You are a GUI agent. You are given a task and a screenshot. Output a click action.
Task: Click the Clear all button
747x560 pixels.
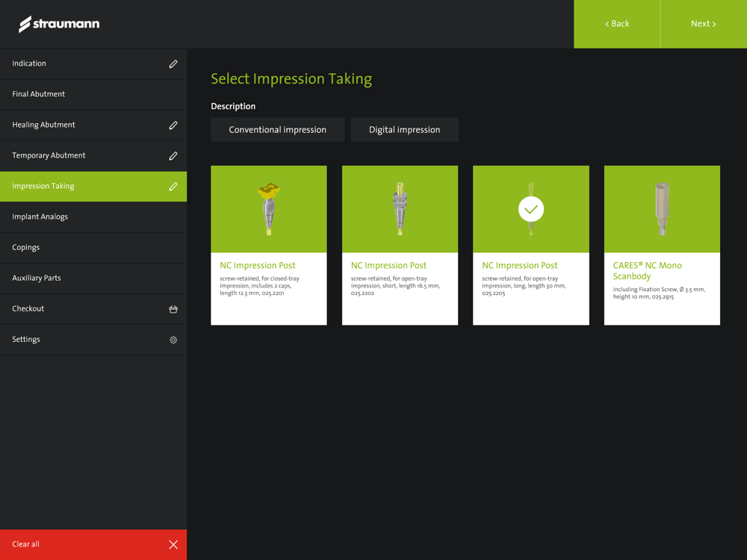click(x=93, y=545)
